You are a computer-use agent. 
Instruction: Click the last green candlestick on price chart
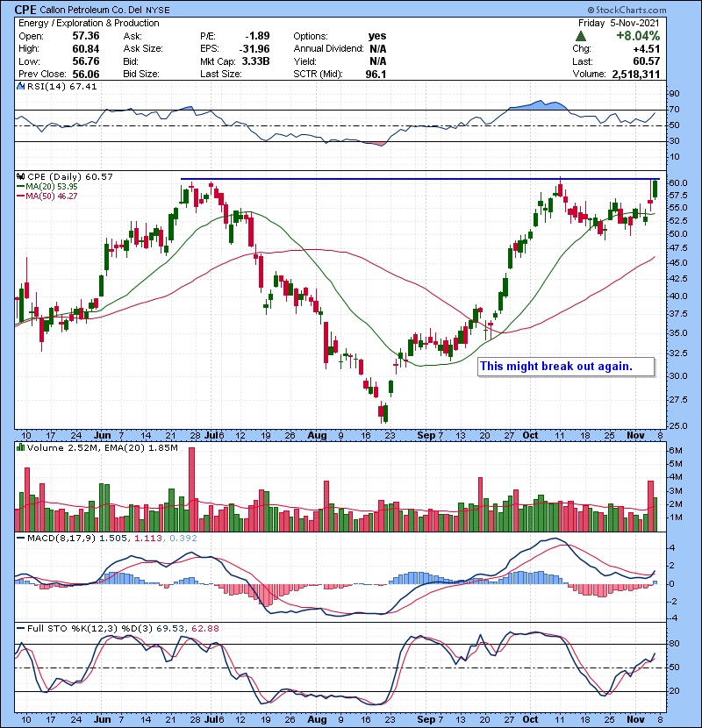tap(655, 189)
